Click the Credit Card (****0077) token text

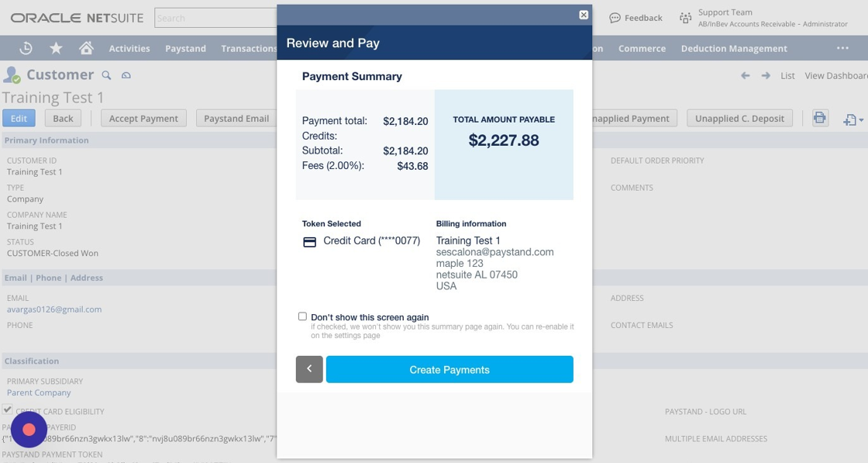click(371, 241)
